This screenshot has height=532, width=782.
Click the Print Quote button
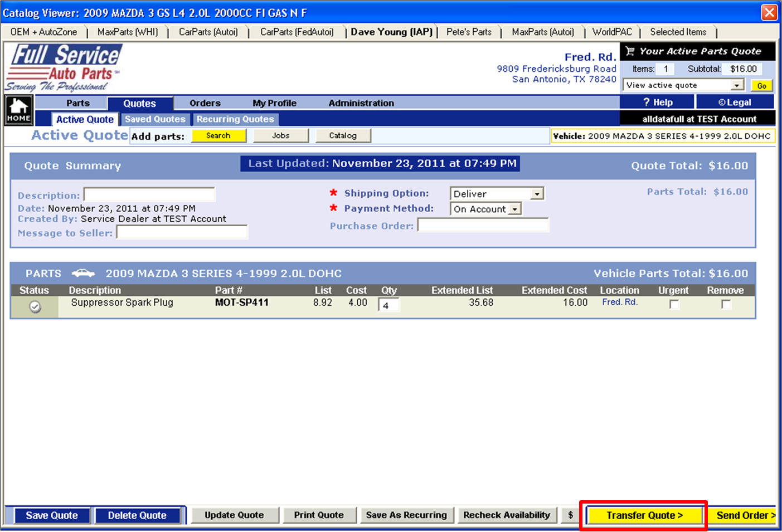319,515
